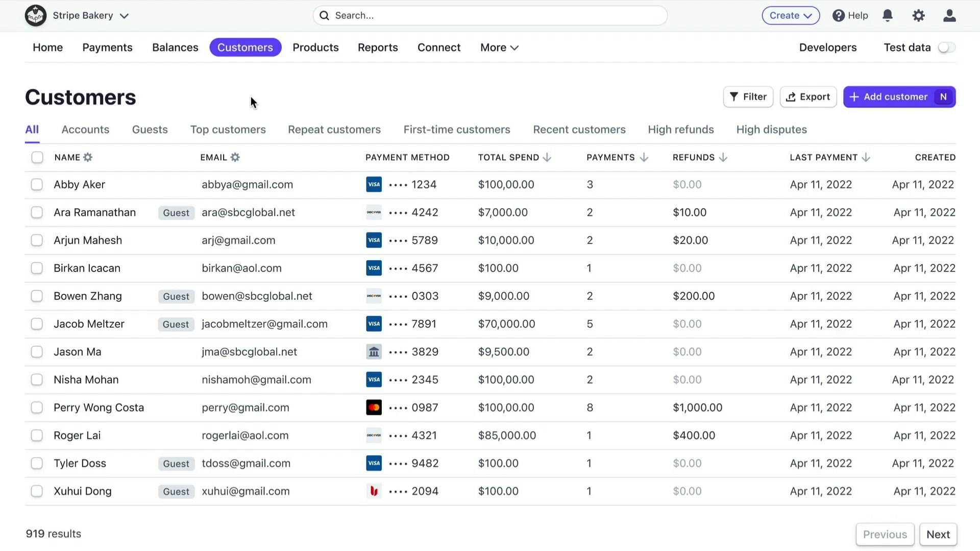
Task: Open email perry@gmail.com
Action: pos(246,408)
